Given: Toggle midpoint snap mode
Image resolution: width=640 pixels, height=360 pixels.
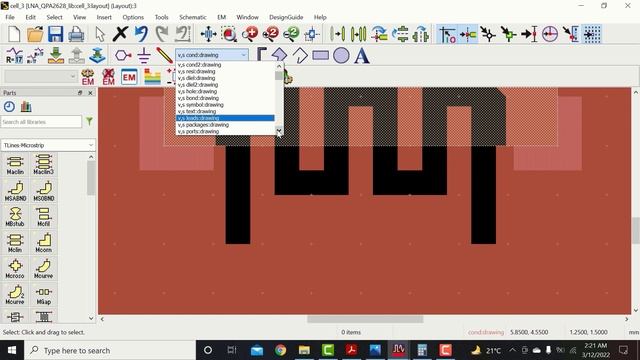Looking at the screenshot, I should tap(509, 34).
